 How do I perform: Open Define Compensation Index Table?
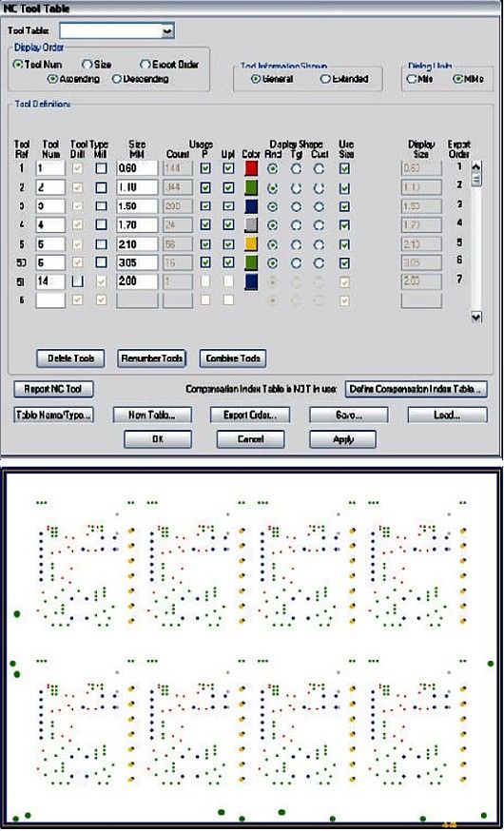tap(416, 389)
